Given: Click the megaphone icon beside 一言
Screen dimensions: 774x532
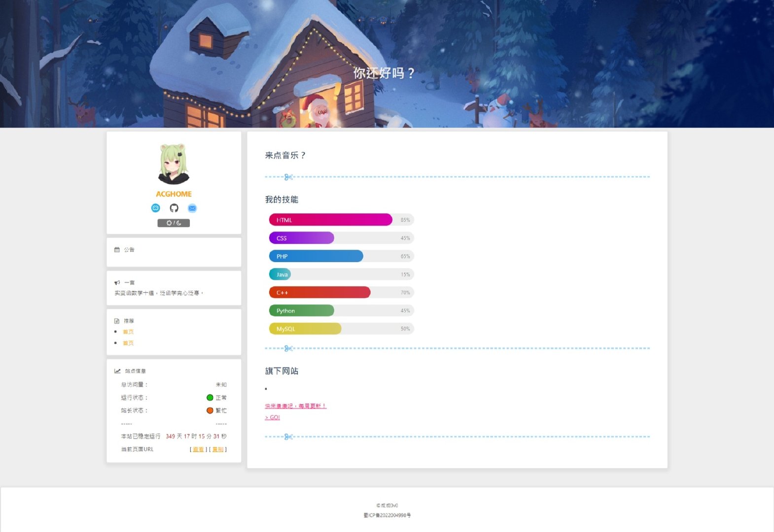Looking at the screenshot, I should click(117, 283).
